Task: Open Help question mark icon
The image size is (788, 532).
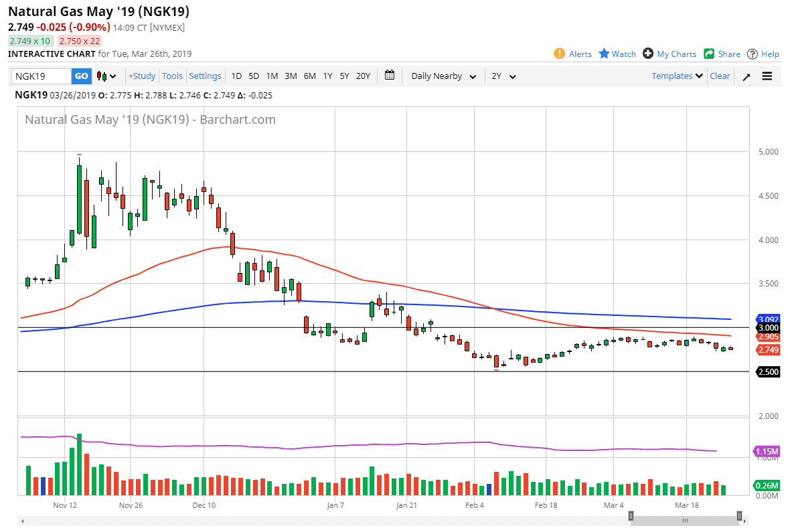Action: coord(753,54)
